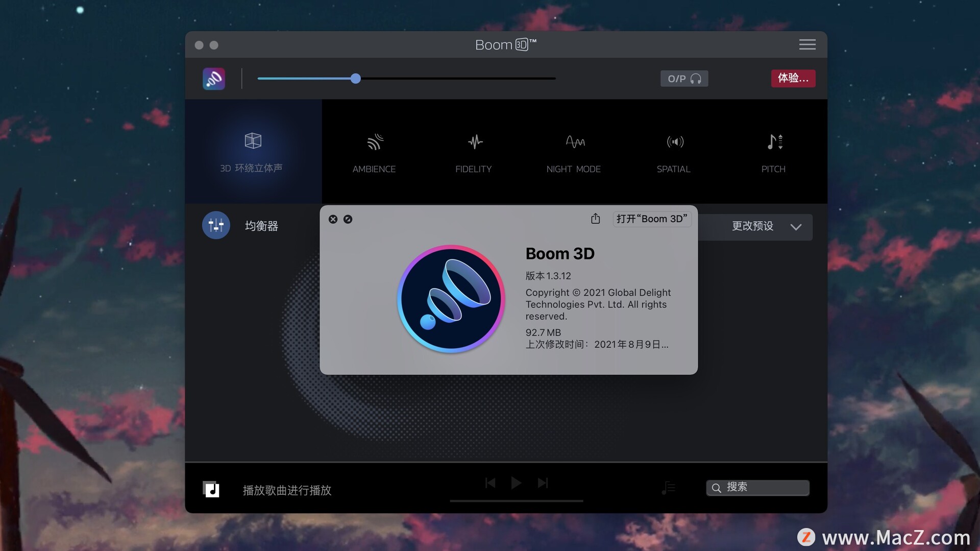The height and width of the screenshot is (551, 980).
Task: Click the Night Mode wave icon
Action: tap(575, 141)
